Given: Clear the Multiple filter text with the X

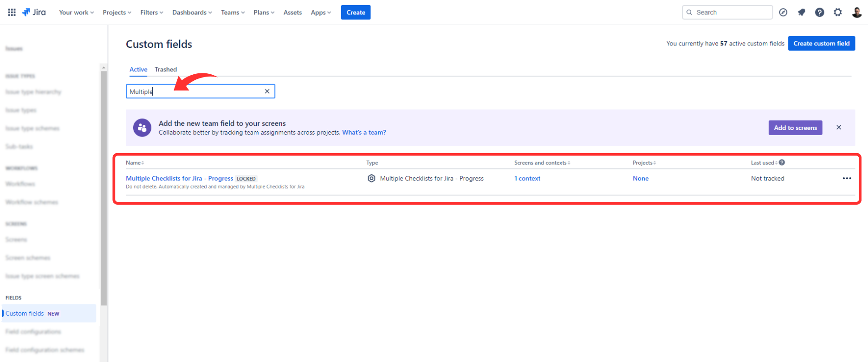Looking at the screenshot, I should [267, 91].
